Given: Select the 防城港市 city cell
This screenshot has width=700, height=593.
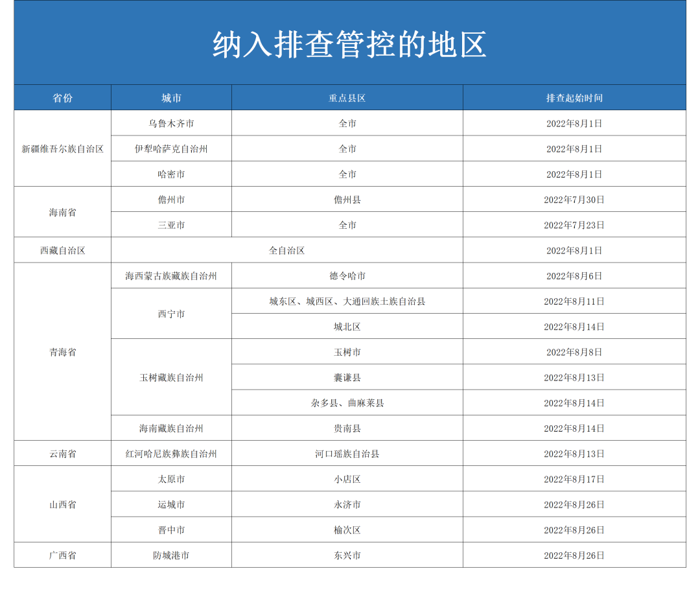Looking at the screenshot, I should (x=171, y=555).
